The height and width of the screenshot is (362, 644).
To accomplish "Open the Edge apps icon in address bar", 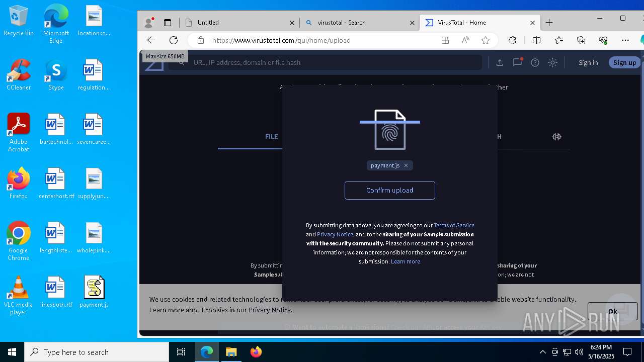I will [x=445, y=40].
